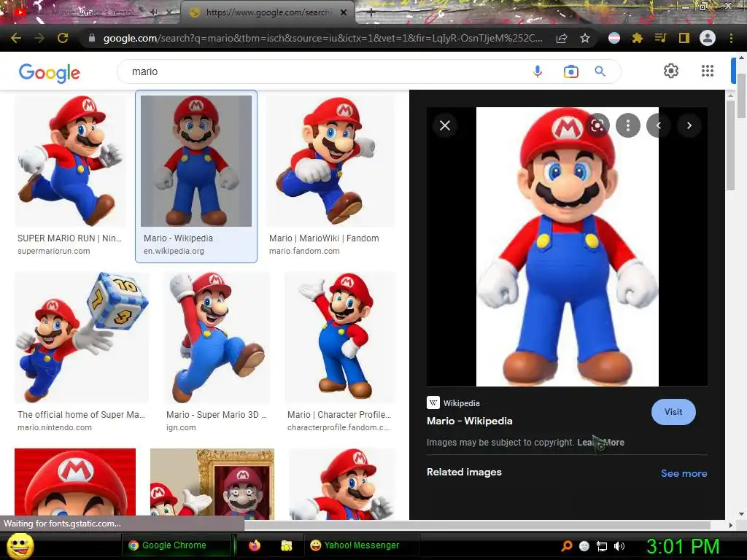Open the yellow folder taskbar icon

pyautogui.click(x=286, y=545)
